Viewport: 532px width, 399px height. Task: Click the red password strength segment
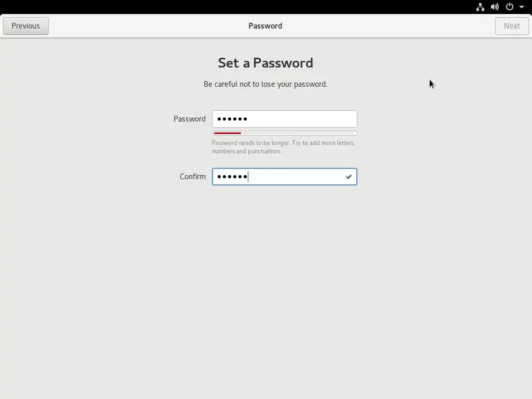click(227, 134)
